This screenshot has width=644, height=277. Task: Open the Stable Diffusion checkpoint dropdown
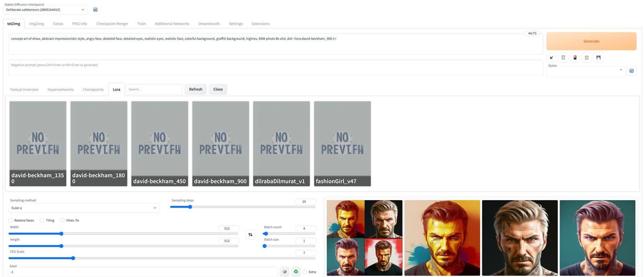click(45, 10)
